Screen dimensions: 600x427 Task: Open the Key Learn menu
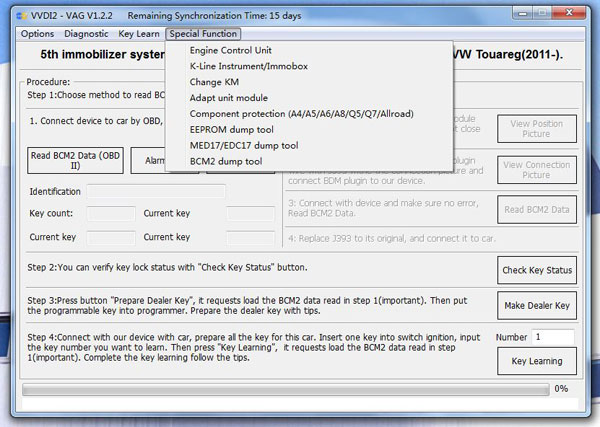point(139,34)
